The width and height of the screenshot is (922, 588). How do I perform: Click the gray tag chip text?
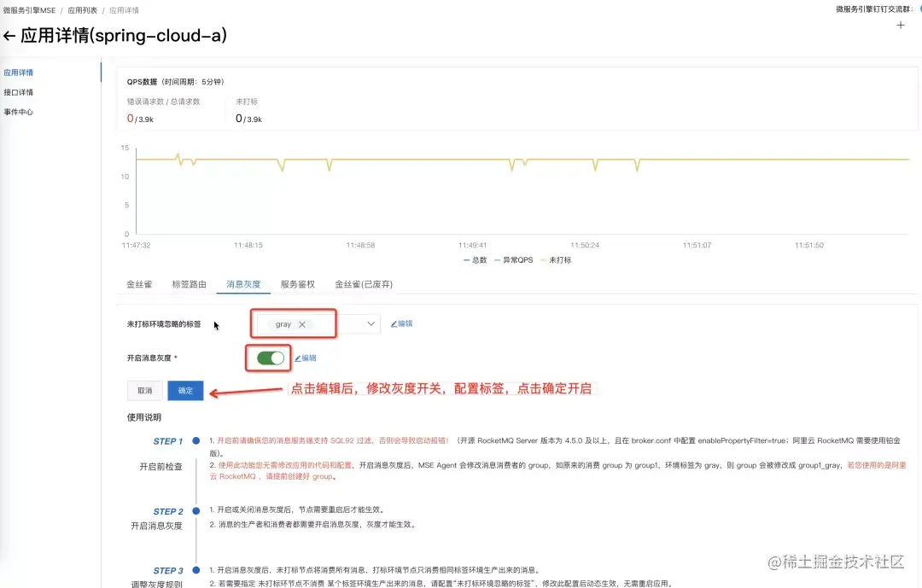click(283, 324)
